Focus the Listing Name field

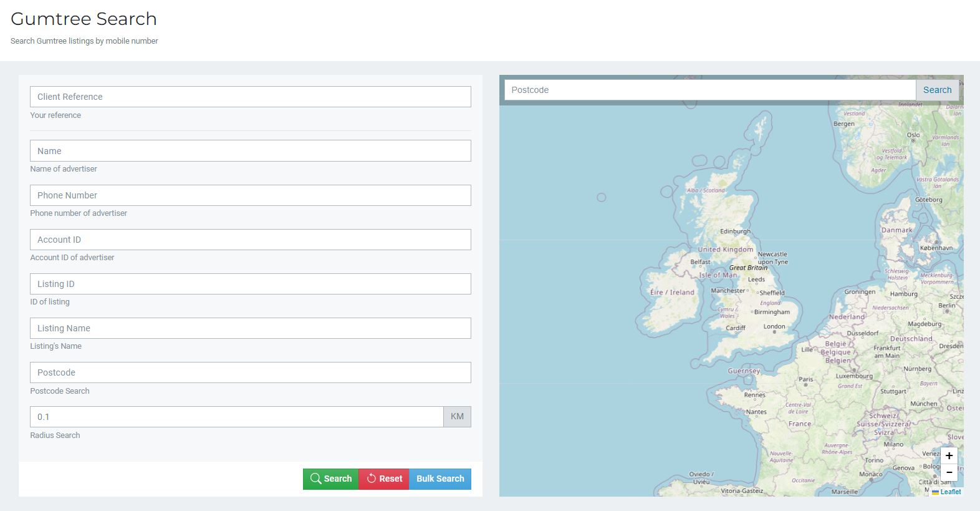[x=251, y=328]
